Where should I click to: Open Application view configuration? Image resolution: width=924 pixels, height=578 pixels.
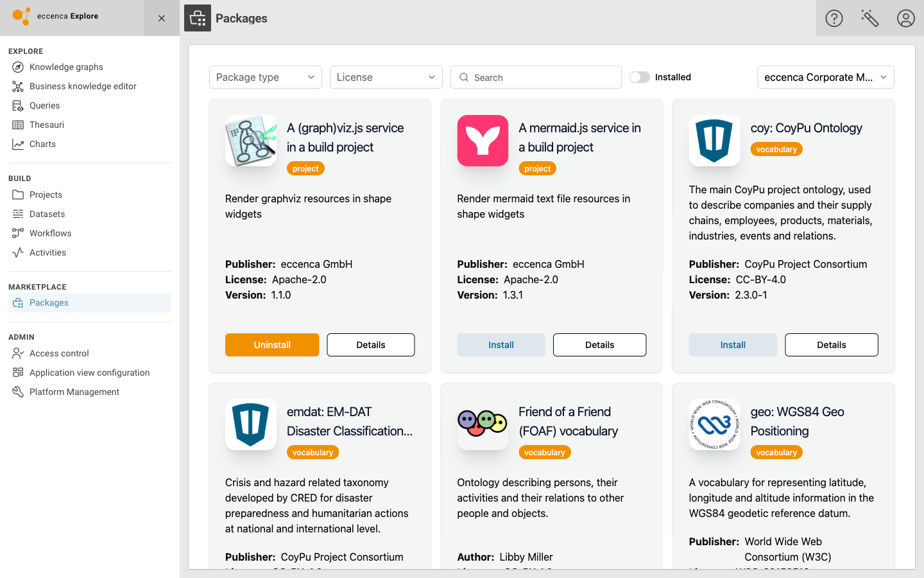click(x=90, y=372)
